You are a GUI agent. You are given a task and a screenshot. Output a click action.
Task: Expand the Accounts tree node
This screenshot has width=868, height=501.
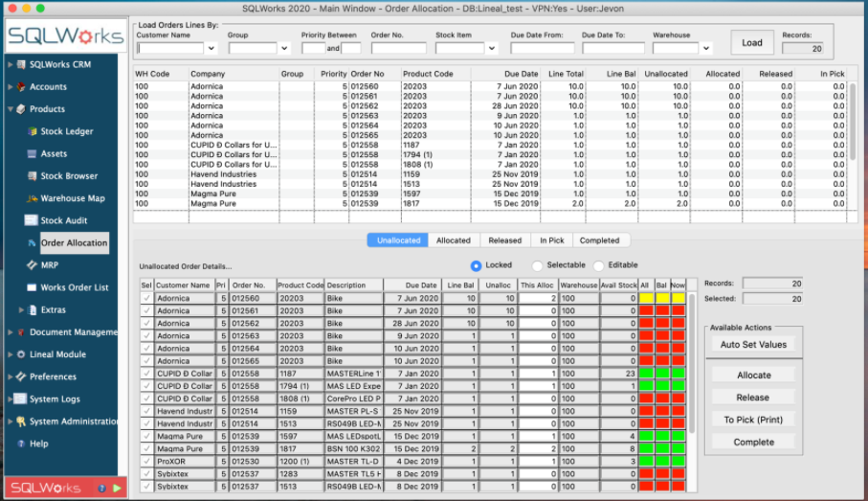pos(10,86)
